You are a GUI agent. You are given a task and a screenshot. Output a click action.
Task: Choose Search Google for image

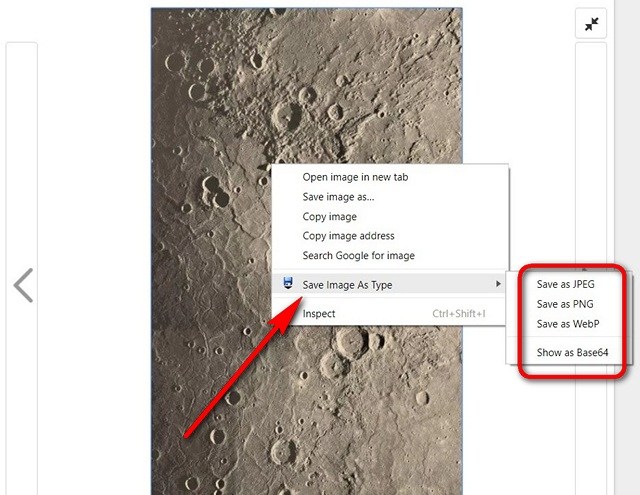(x=358, y=255)
